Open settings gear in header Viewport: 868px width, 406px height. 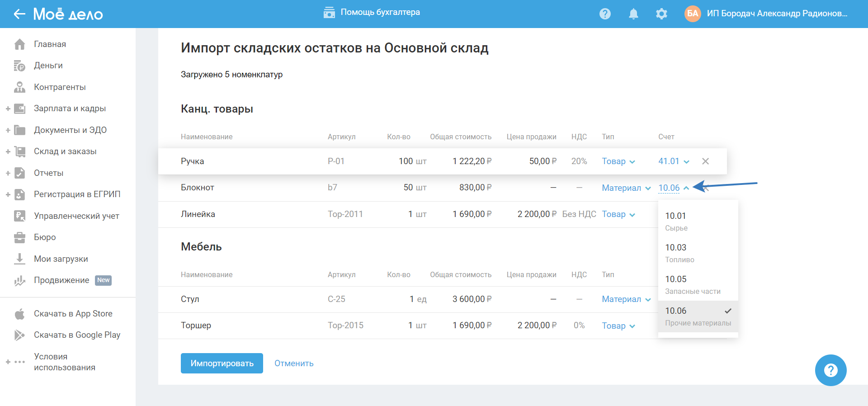click(x=661, y=14)
